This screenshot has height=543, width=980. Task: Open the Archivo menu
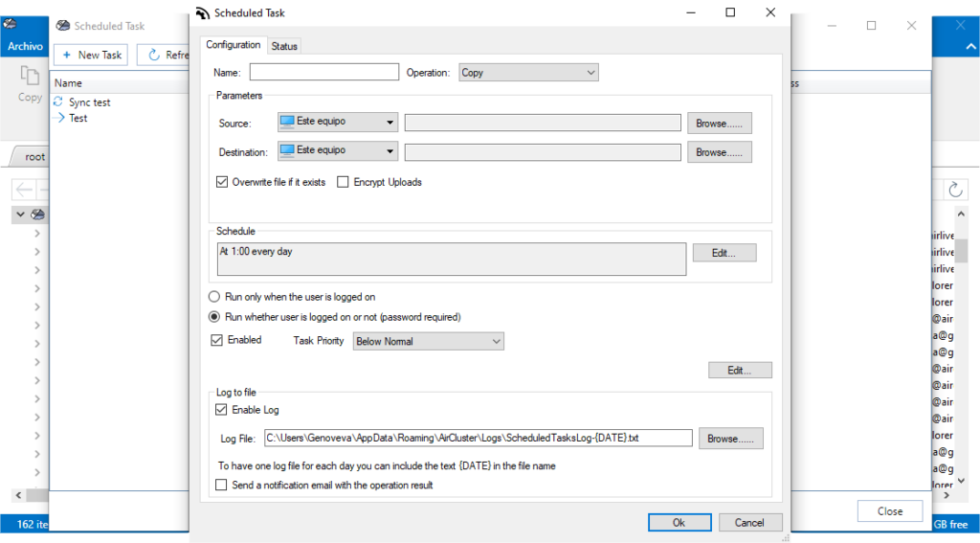pos(25,46)
